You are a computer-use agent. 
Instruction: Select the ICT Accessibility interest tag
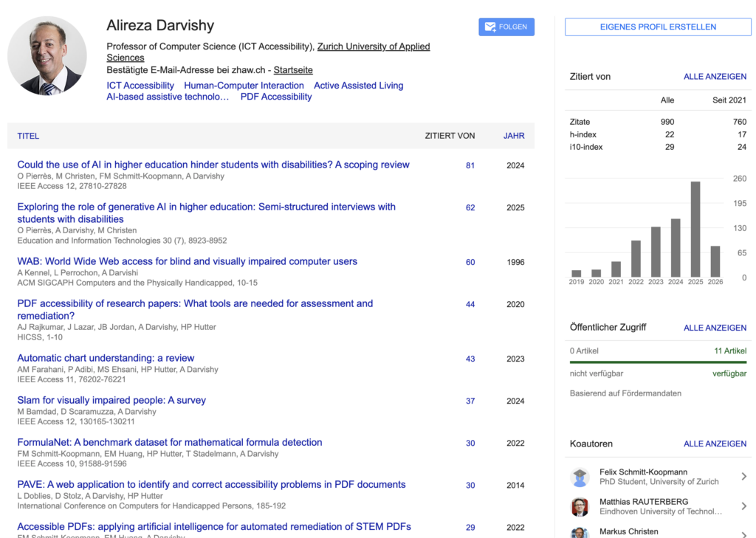[x=140, y=86]
